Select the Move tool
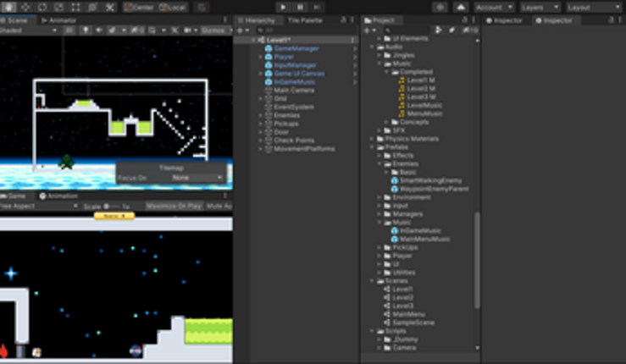626x364 pixels. pyautogui.click(x=25, y=7)
